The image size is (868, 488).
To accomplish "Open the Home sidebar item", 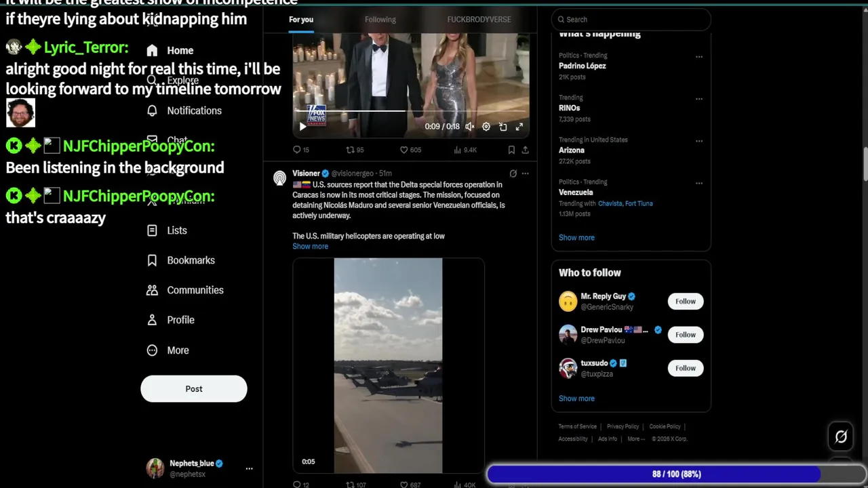I will pos(171,50).
